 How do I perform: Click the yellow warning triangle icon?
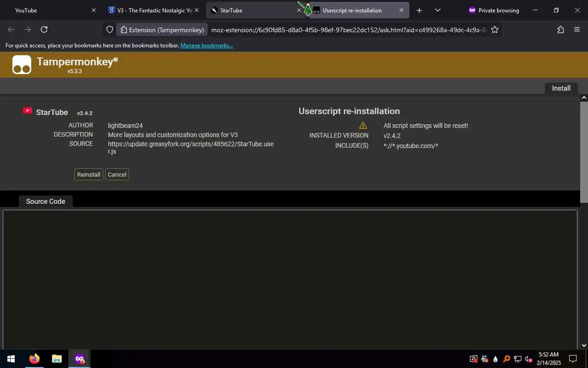pyautogui.click(x=363, y=126)
